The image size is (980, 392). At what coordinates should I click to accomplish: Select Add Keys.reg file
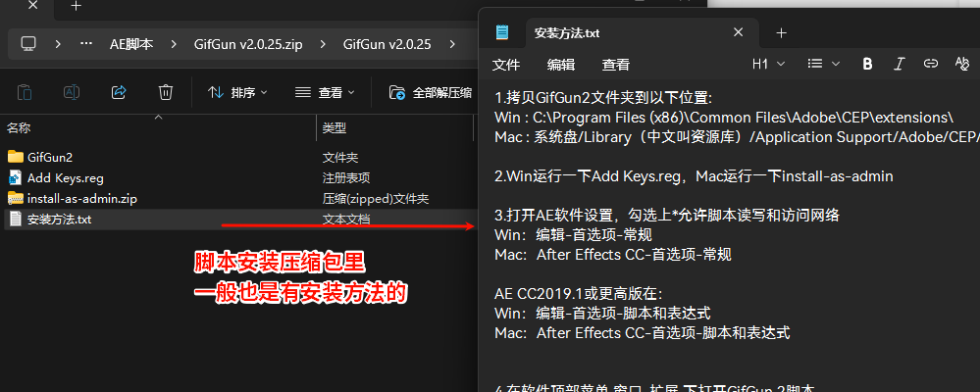tap(66, 178)
